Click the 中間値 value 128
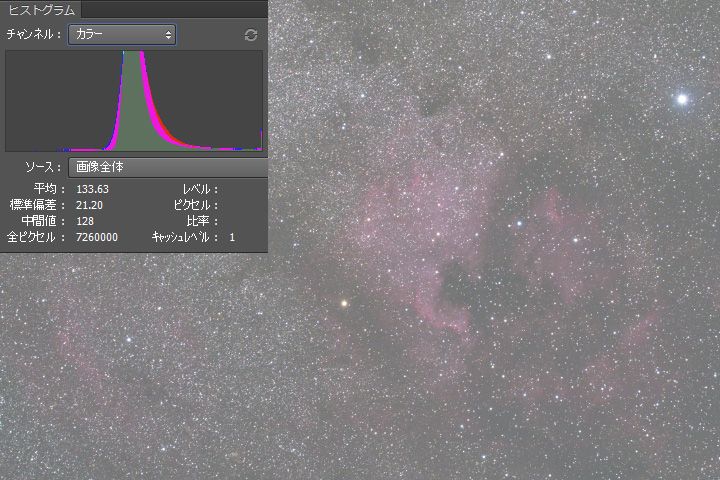Screen dimensions: 720x480 point(85,221)
